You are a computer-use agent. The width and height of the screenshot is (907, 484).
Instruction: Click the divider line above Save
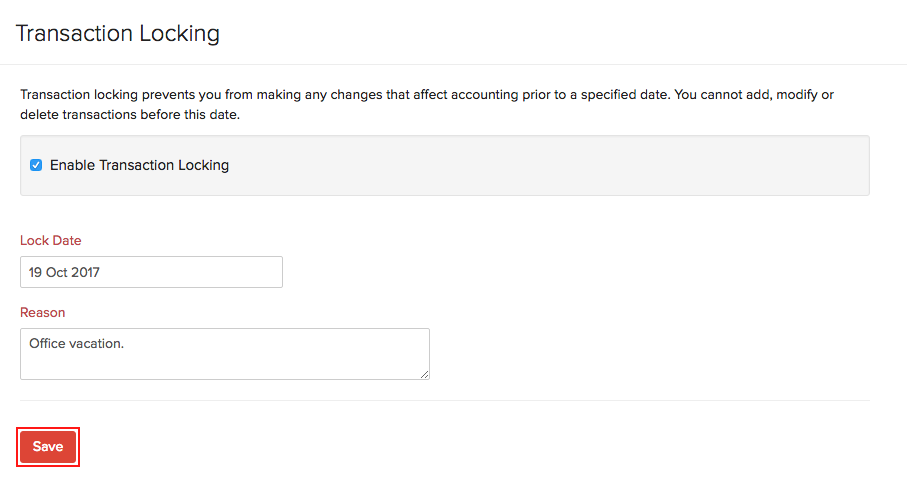[445, 400]
